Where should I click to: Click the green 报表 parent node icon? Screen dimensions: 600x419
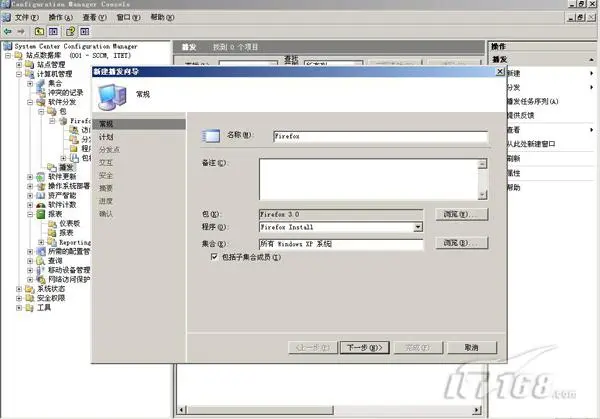41,214
